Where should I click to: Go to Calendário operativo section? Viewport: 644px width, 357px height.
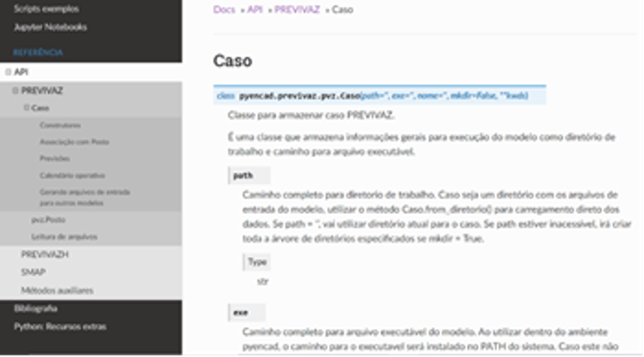72,176
